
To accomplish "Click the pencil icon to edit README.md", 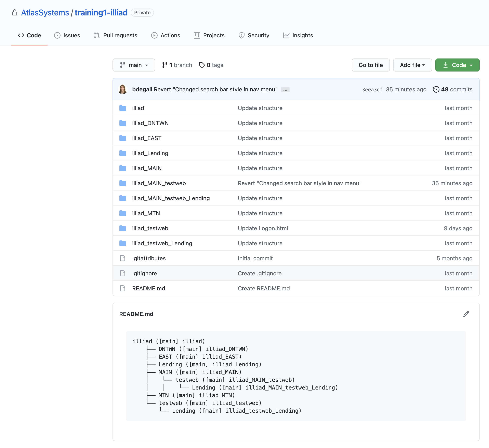I will [x=466, y=314].
